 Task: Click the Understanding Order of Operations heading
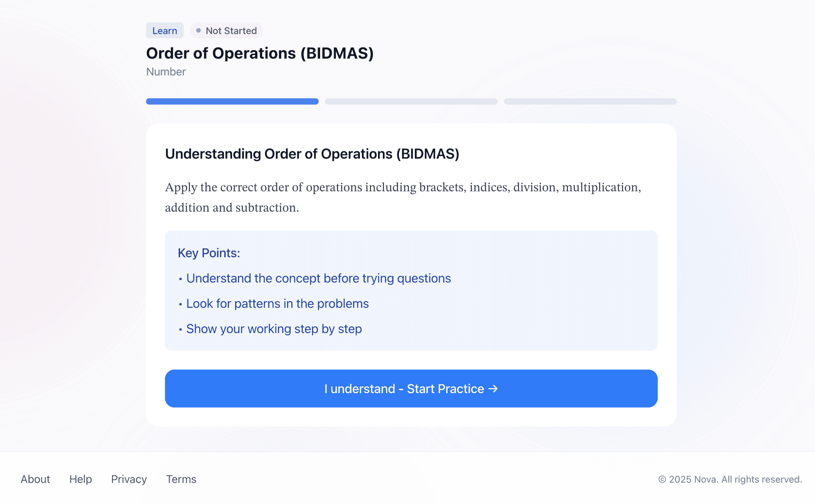[x=312, y=154]
